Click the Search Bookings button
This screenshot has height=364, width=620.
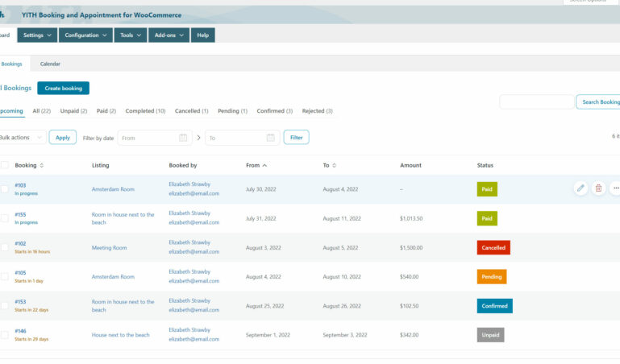coord(598,101)
